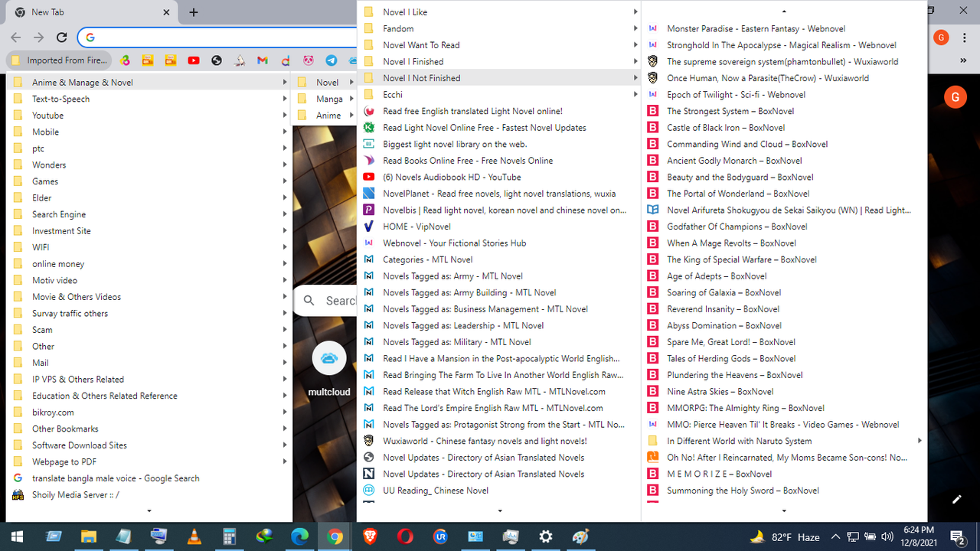Open the pink panda bookmark icon
This screenshot has width=980, height=551.
pyautogui.click(x=308, y=60)
